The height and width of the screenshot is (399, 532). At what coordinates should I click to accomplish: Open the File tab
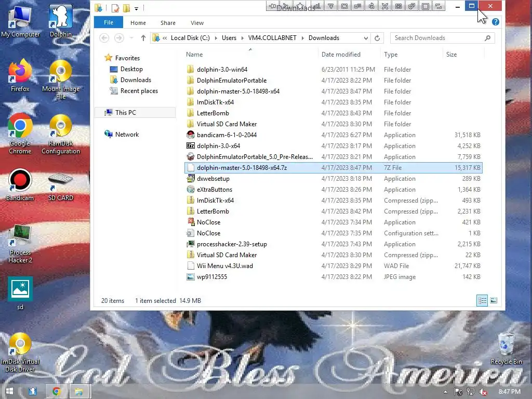click(x=109, y=22)
